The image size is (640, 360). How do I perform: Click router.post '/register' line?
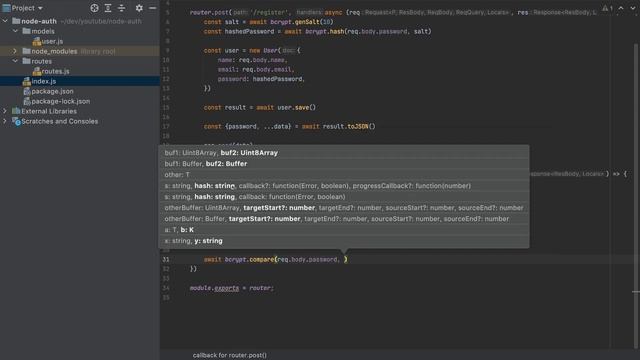point(392,13)
